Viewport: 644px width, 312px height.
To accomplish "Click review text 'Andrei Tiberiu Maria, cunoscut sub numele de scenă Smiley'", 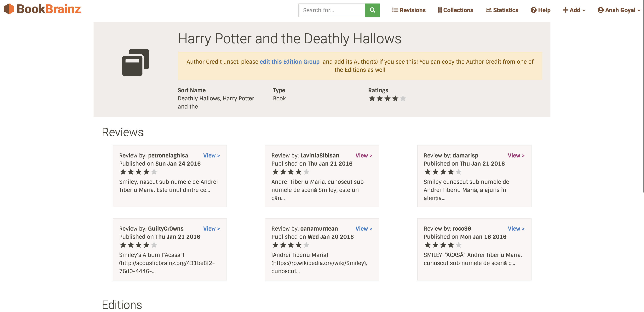I will (x=318, y=190).
